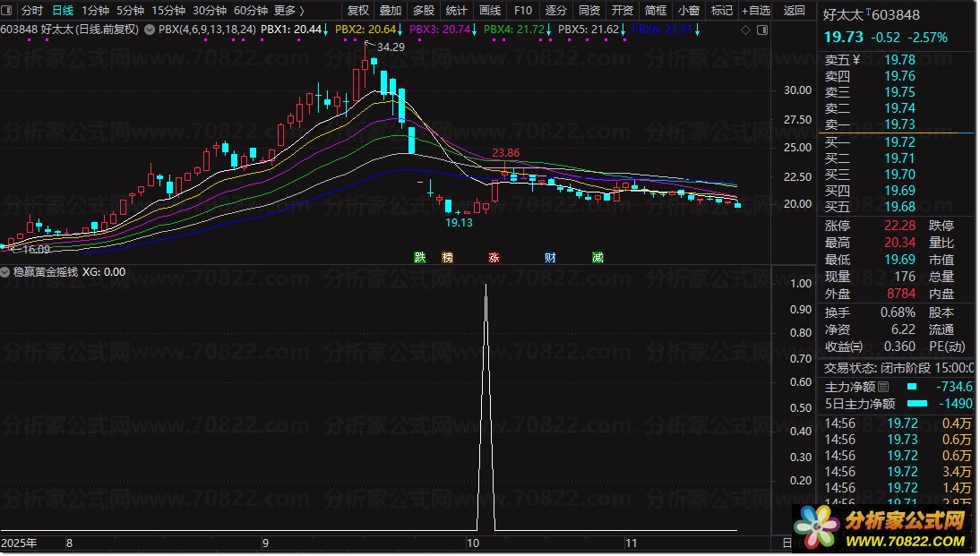980x556 pixels.
Task: Expand the PBX indicator dropdown arrow
Action: 150,30
